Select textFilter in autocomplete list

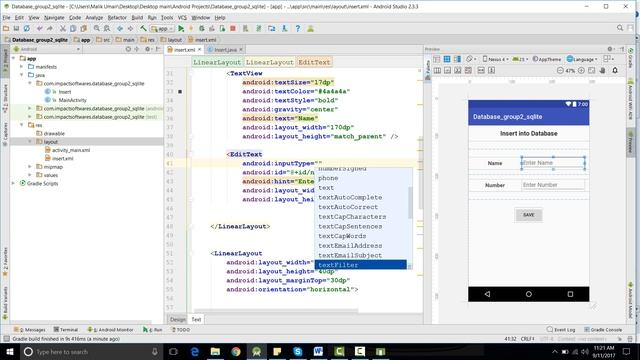click(360, 265)
